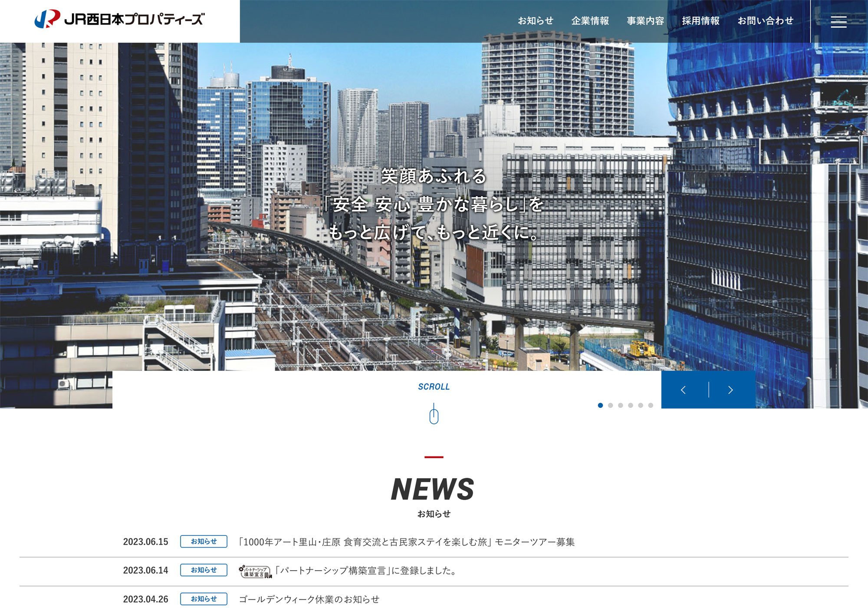Click the left carousel arrow
Image resolution: width=868 pixels, height=608 pixels.
point(685,390)
